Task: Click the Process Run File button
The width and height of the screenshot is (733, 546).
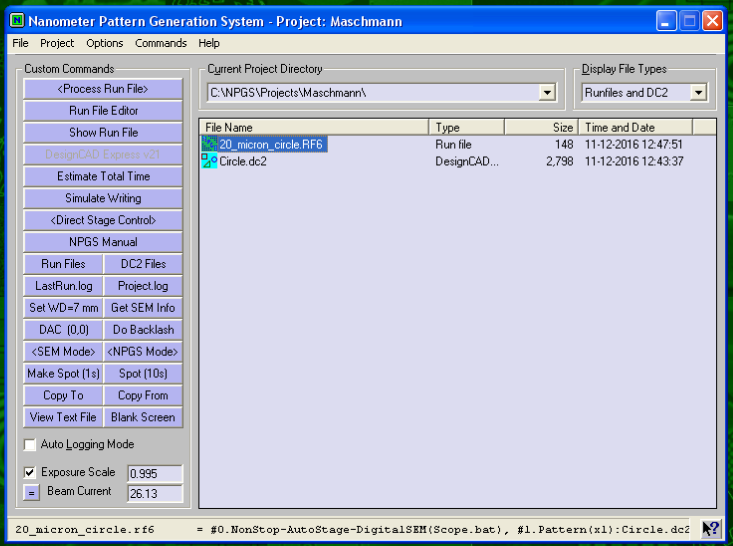Action: [x=103, y=89]
